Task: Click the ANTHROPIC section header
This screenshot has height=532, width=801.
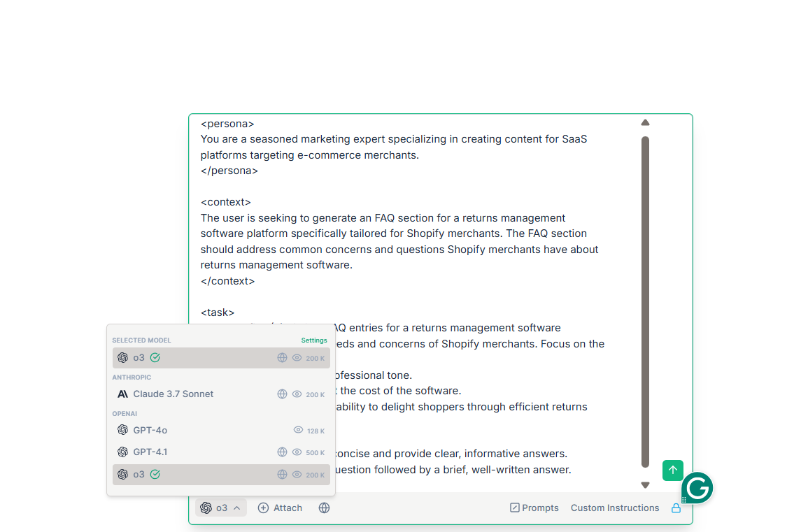Action: click(x=132, y=378)
